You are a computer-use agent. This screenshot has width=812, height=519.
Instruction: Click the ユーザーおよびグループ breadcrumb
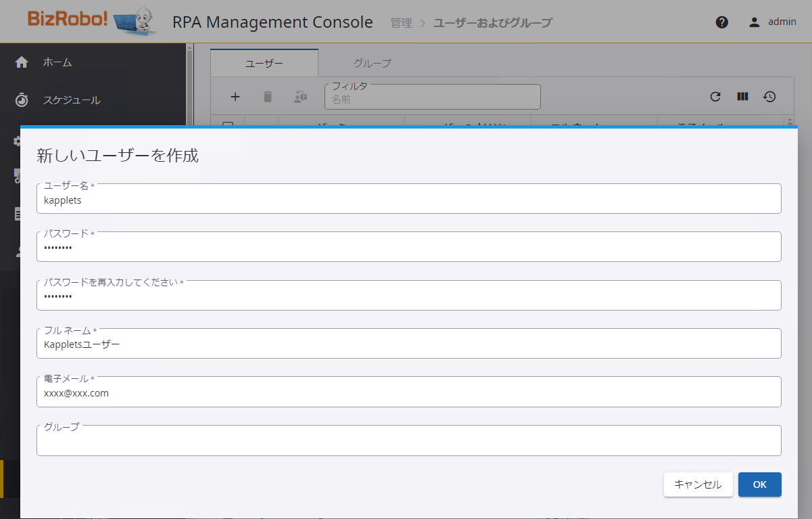493,23
